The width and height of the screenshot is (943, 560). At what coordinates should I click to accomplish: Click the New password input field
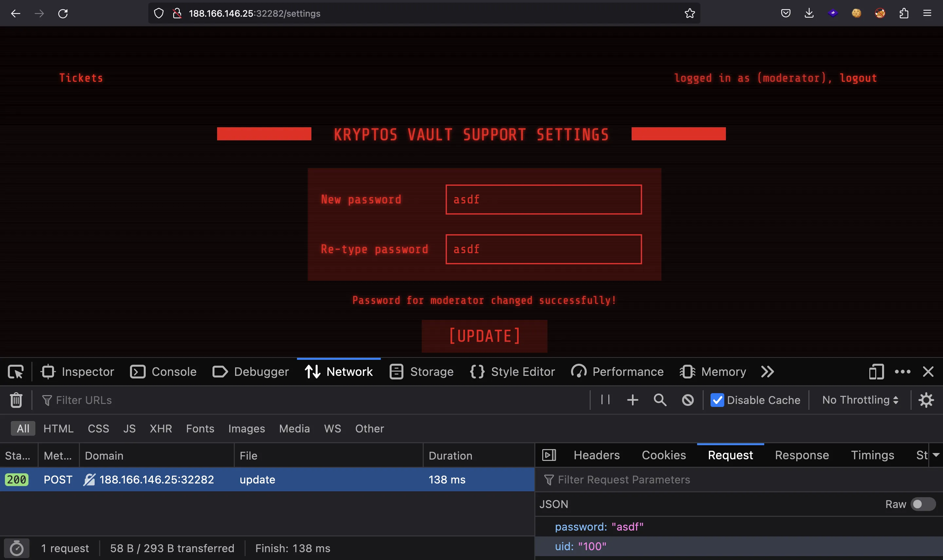click(x=543, y=199)
